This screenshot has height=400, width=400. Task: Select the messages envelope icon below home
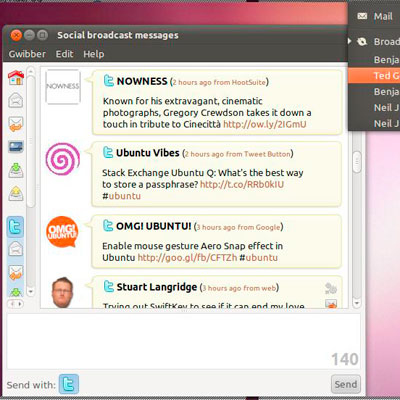coord(16,100)
